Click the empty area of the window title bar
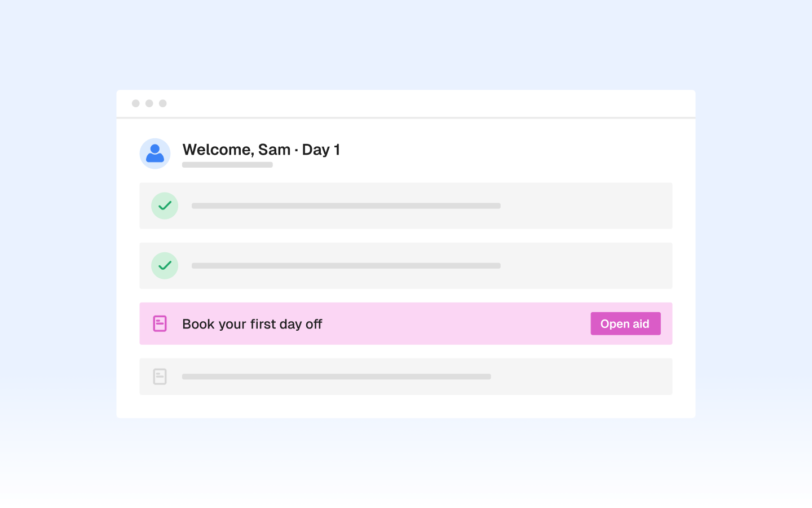Image resolution: width=812 pixels, height=508 pixels. coord(429,103)
